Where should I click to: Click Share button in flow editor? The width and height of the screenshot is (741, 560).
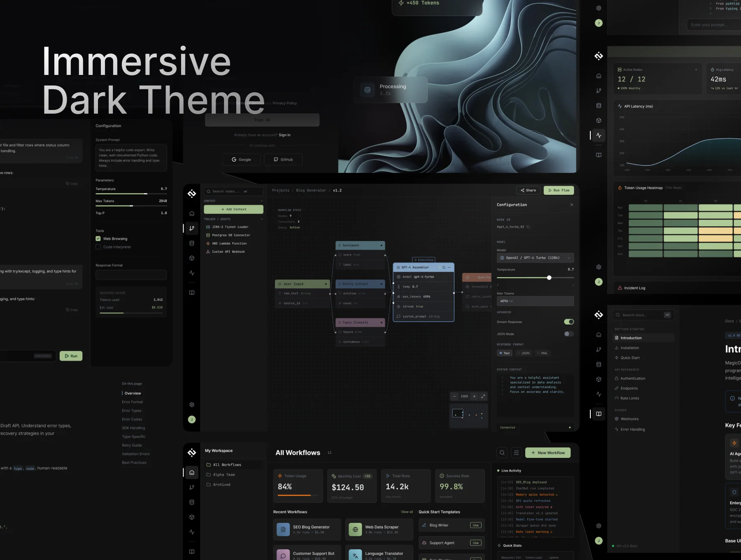pos(528,190)
